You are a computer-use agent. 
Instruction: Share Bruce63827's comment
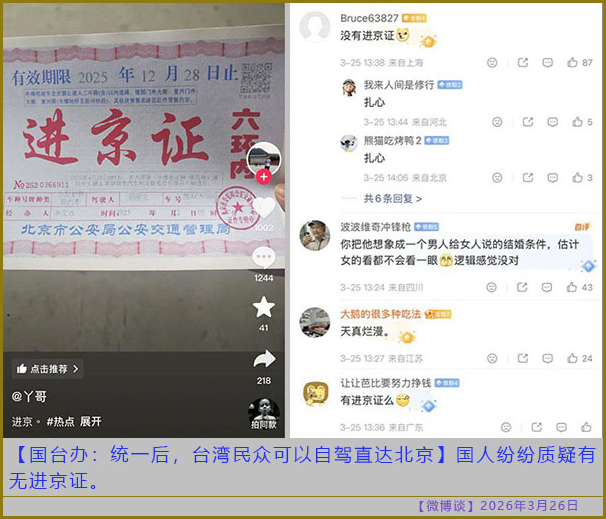(x=523, y=62)
